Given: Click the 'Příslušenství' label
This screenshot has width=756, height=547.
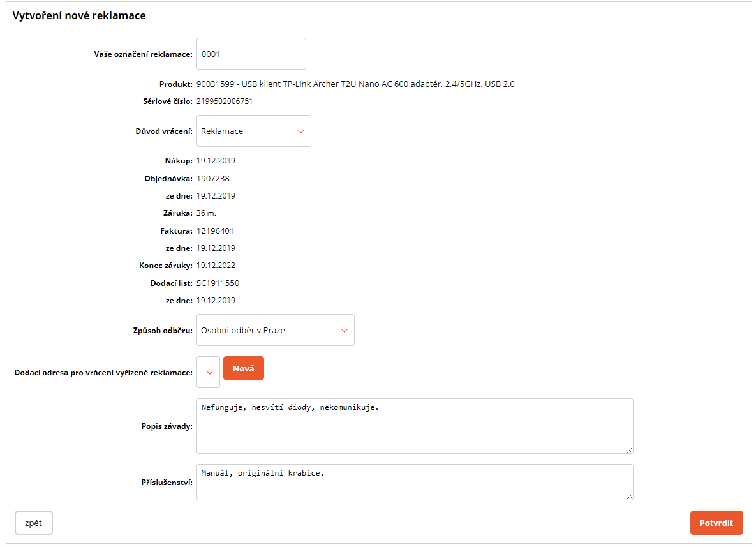Looking at the screenshot, I should pos(167,483).
